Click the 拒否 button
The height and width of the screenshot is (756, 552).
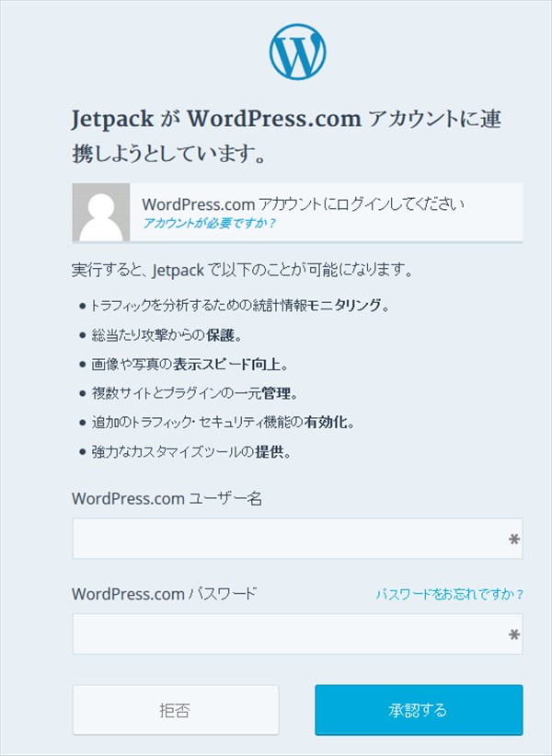[x=176, y=710]
